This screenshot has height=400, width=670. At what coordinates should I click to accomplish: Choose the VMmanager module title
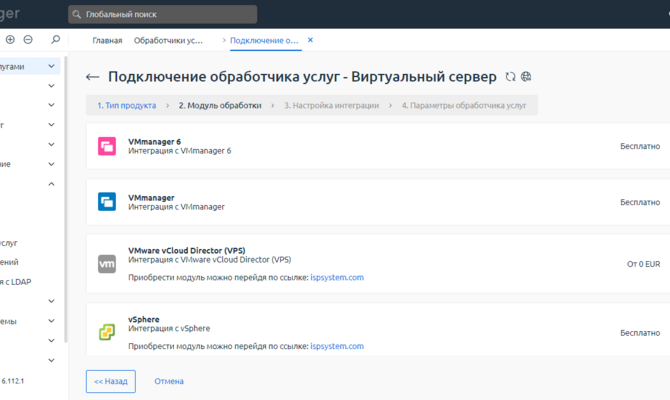click(151, 197)
